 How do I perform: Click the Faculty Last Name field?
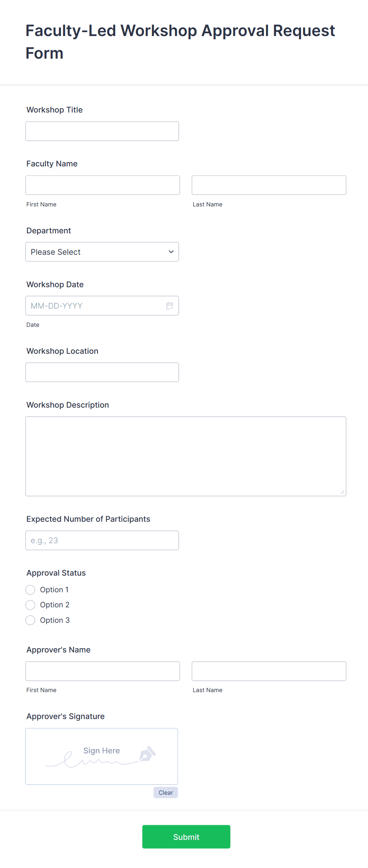268,185
